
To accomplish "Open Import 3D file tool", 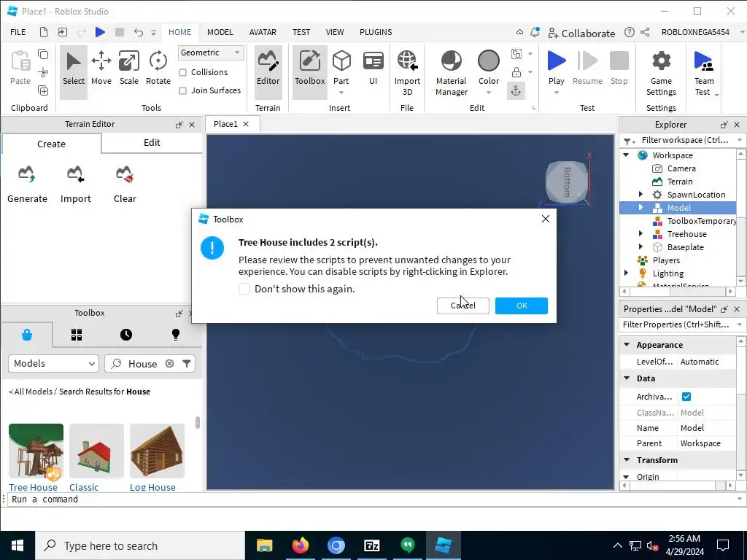I will (407, 72).
